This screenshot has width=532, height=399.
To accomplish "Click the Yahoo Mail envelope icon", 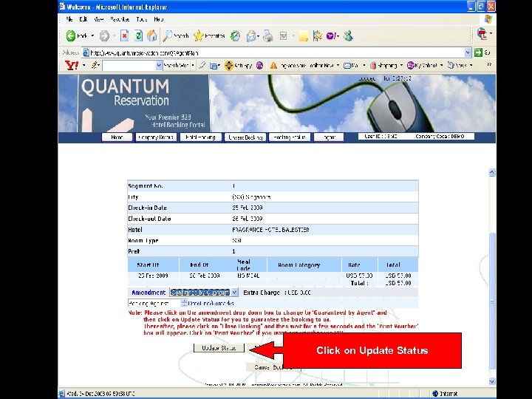I will [347, 66].
